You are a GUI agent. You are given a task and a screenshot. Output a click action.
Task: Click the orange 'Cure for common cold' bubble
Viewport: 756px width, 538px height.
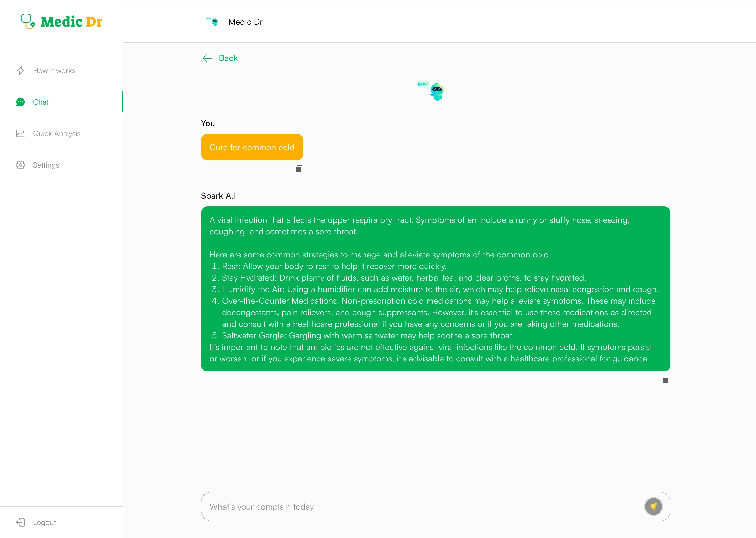click(x=252, y=147)
